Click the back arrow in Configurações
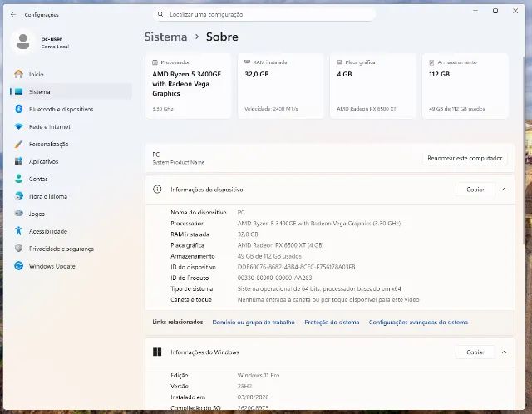Screen dimensions: 532x414 [x=13, y=15]
